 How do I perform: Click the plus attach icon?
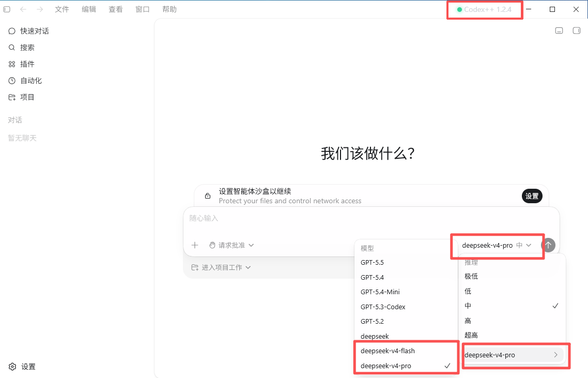click(x=195, y=246)
